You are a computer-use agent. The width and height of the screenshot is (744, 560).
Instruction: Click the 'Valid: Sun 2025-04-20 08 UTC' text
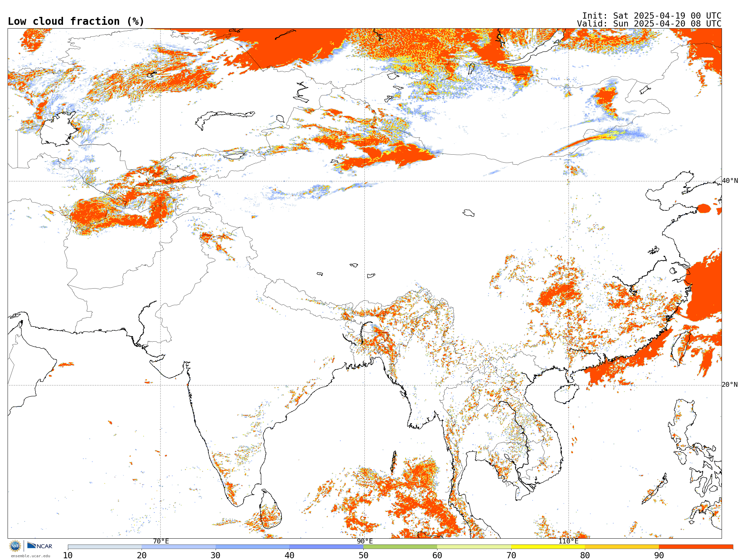pos(649,24)
